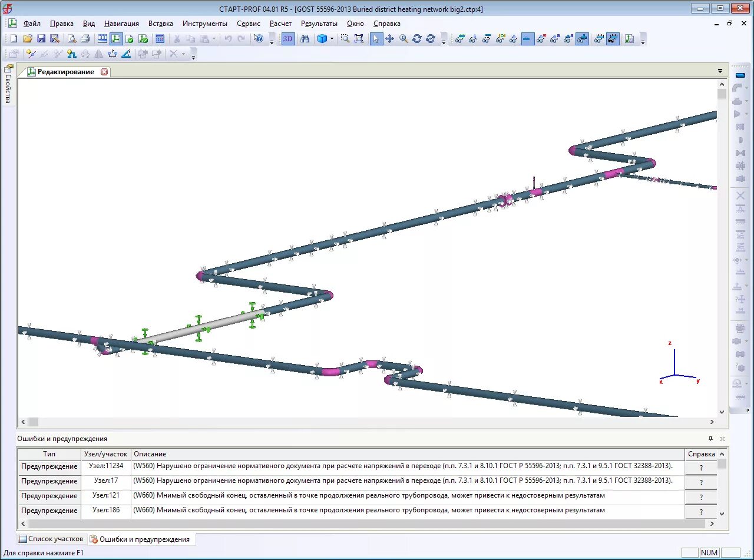Open the dropdown arrow next to blue cube

pos(332,39)
